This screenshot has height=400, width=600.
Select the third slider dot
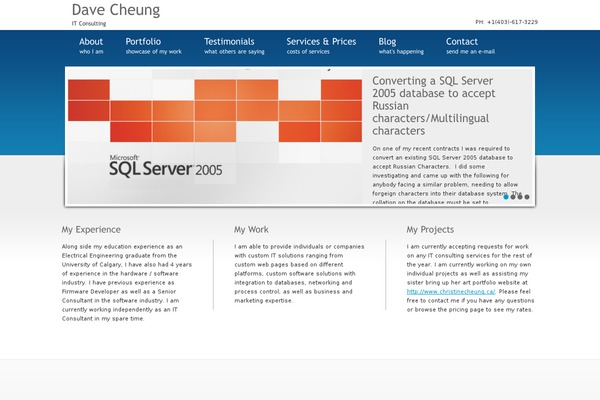520,197
